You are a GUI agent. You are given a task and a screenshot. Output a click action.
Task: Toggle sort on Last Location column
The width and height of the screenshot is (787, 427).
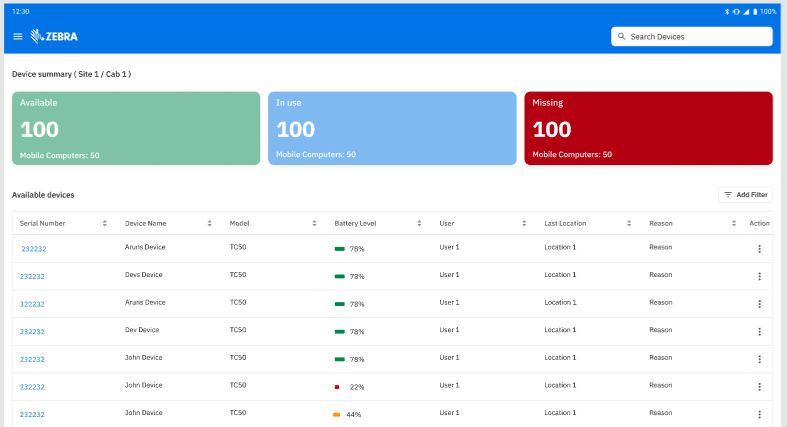point(629,223)
